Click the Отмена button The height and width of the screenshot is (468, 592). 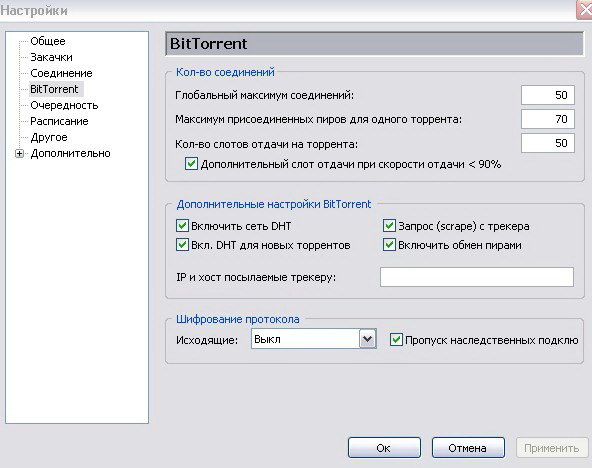468,448
